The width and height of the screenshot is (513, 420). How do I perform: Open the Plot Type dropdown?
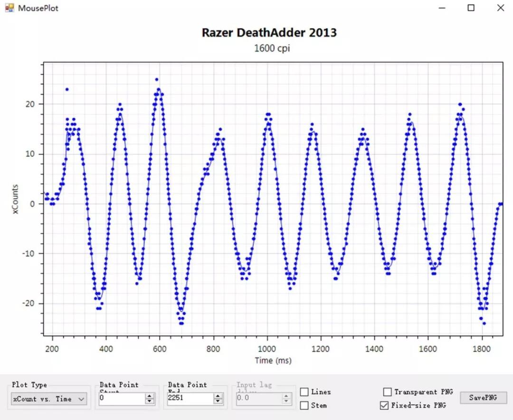49,399
